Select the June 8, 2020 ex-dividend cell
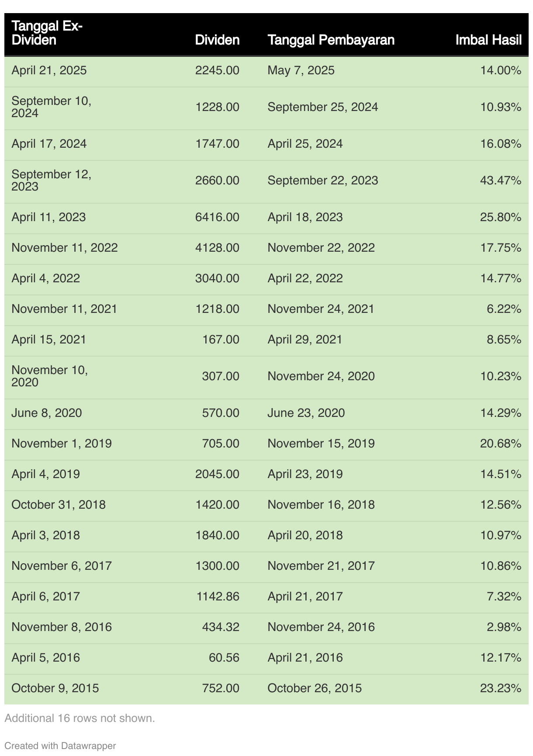This screenshot has height=756, width=533. [47, 413]
